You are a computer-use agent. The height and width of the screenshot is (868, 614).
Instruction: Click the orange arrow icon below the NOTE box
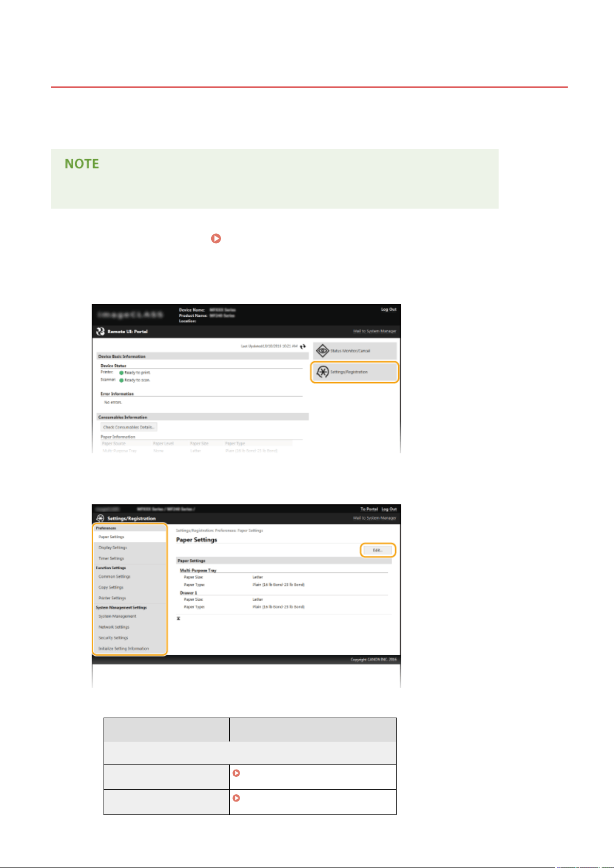click(x=216, y=239)
